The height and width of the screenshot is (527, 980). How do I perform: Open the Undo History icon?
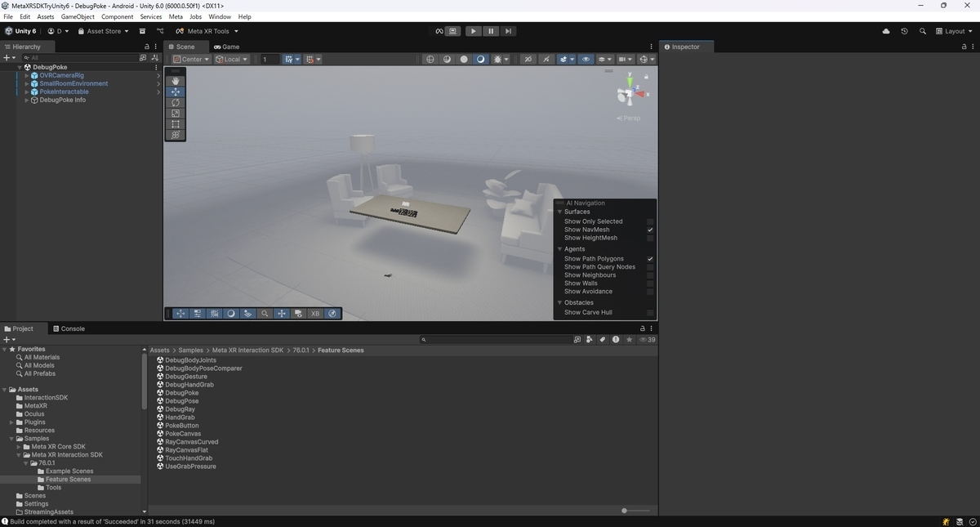click(x=904, y=31)
